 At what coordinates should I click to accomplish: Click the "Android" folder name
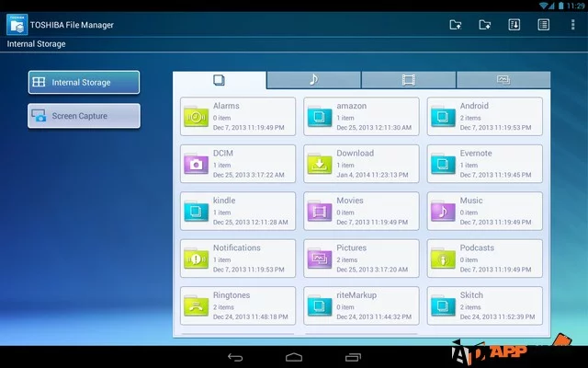[x=474, y=106]
